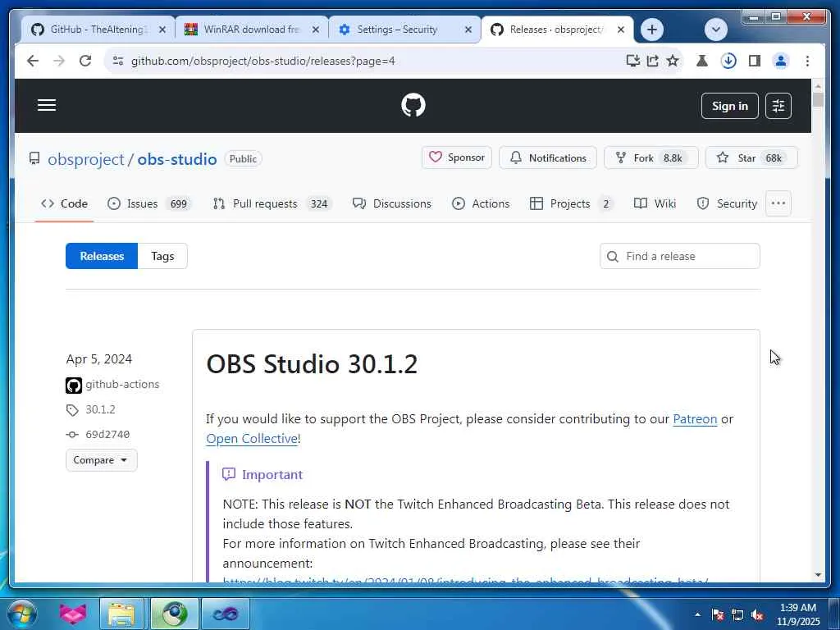Open the Chrome three-dot menu

[807, 61]
